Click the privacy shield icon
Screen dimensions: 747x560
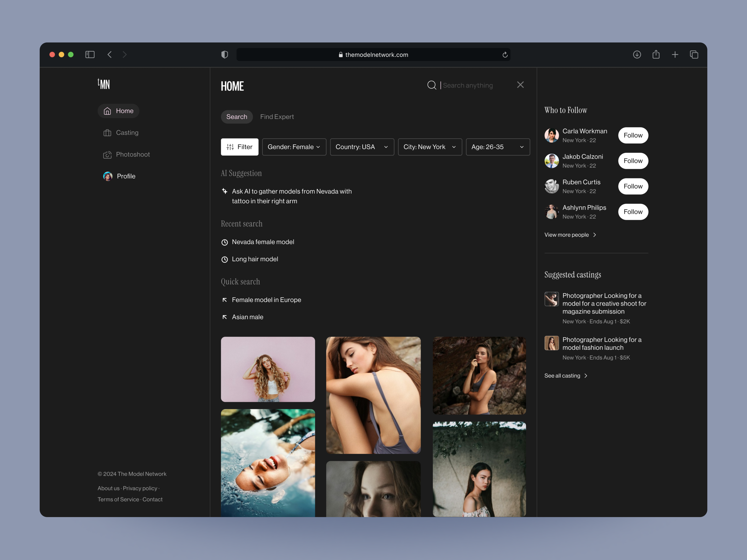225,55
